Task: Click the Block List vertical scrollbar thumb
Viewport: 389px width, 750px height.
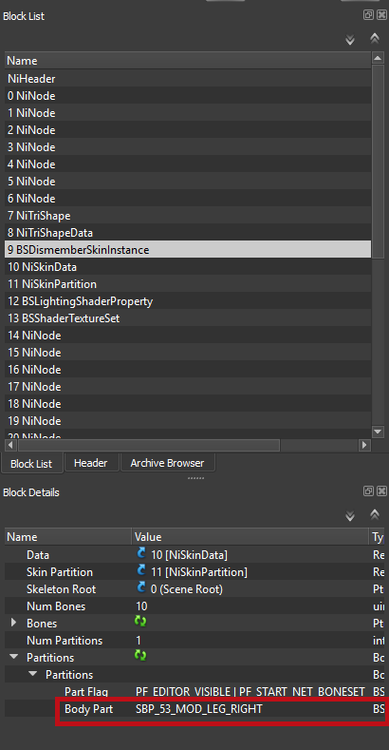Action: click(x=378, y=162)
